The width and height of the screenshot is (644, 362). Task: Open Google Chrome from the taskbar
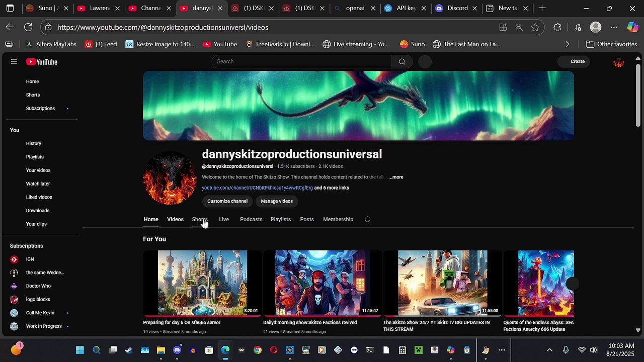258,350
